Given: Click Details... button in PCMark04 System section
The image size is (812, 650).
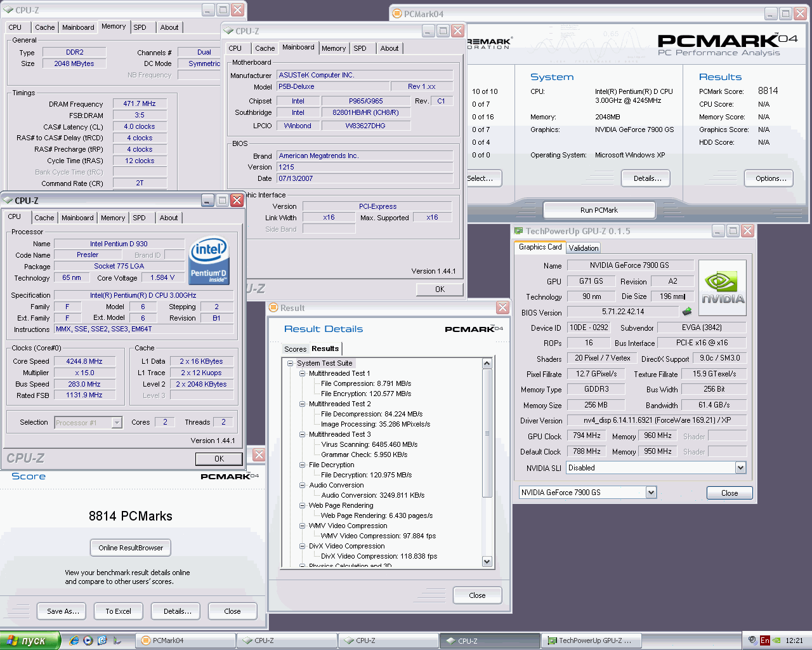Looking at the screenshot, I should tap(647, 178).
